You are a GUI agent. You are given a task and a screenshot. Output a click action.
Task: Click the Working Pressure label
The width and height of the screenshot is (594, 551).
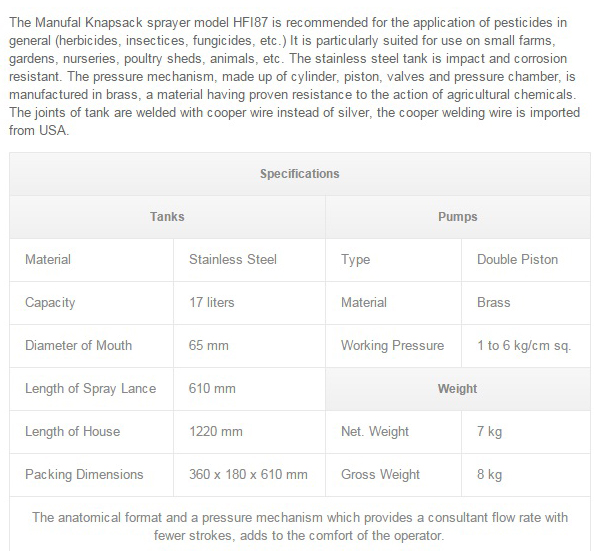point(393,346)
